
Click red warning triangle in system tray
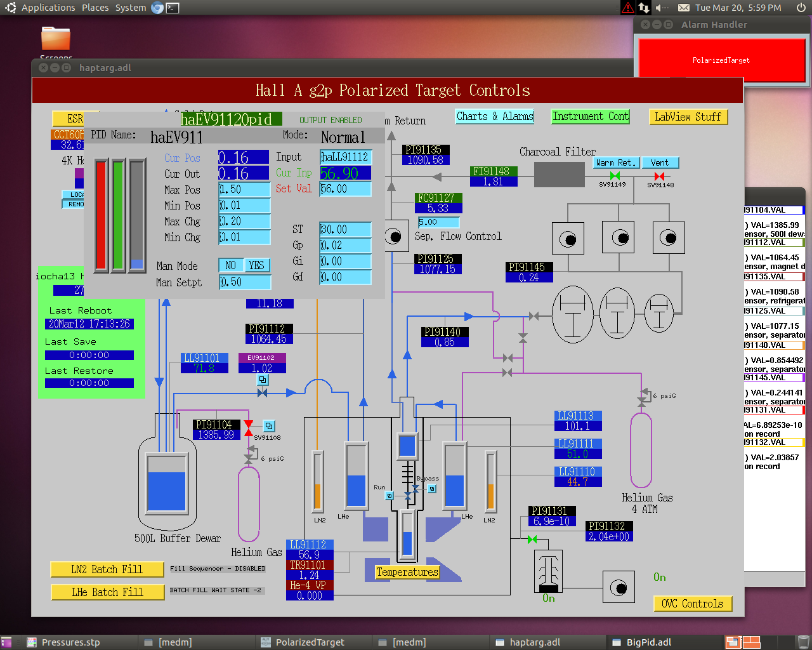point(627,8)
